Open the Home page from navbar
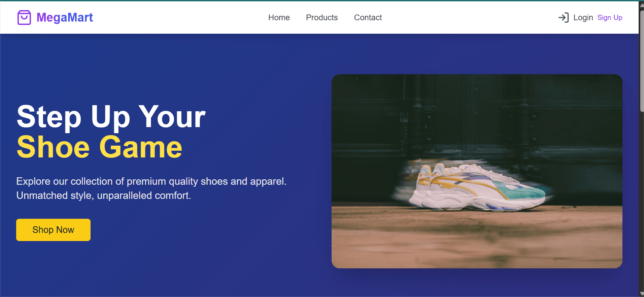 point(279,18)
